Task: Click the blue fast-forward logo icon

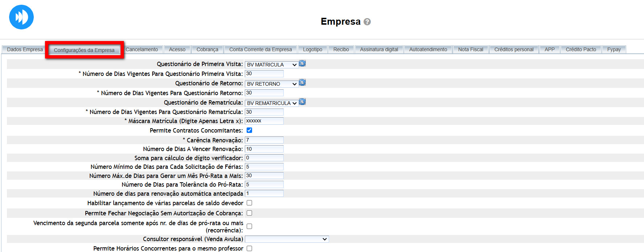Action: click(21, 17)
